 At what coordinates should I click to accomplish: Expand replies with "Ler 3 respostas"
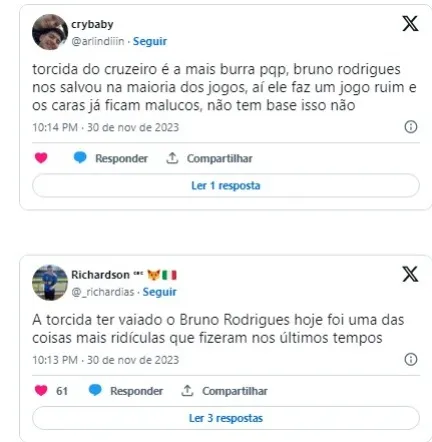[226, 418]
